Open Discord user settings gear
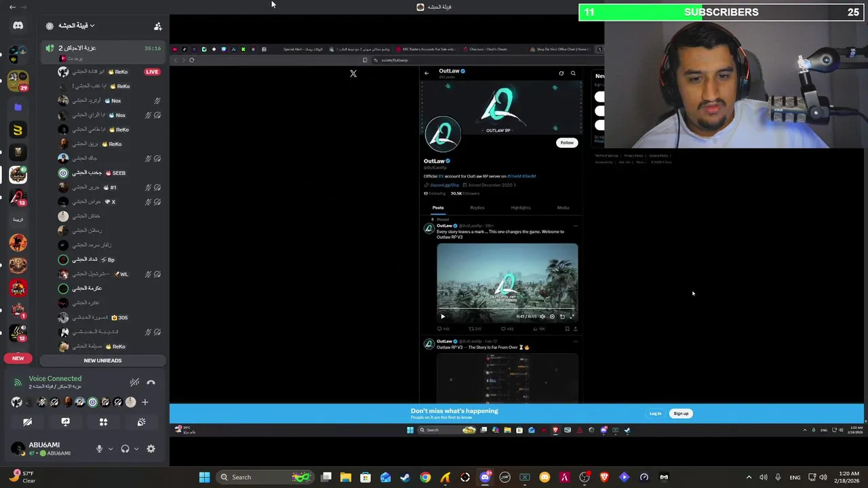The height and width of the screenshot is (488, 868). click(x=151, y=449)
